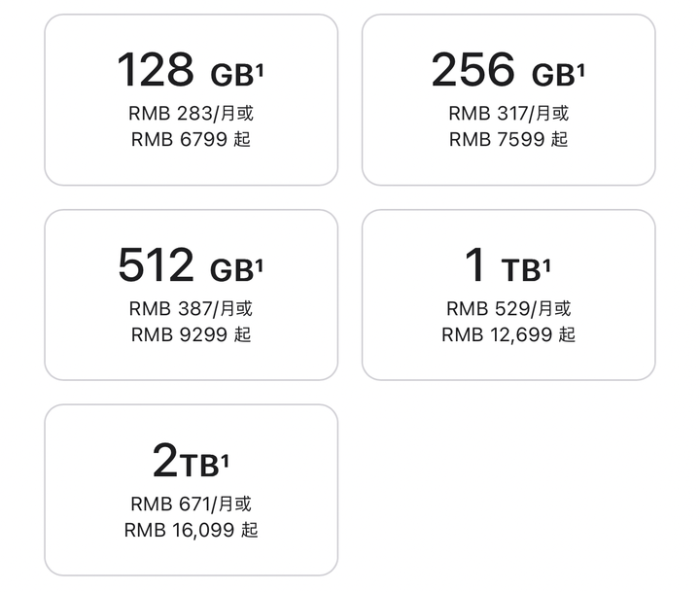Click the RMB 529/月或 monthly price

coord(507,309)
